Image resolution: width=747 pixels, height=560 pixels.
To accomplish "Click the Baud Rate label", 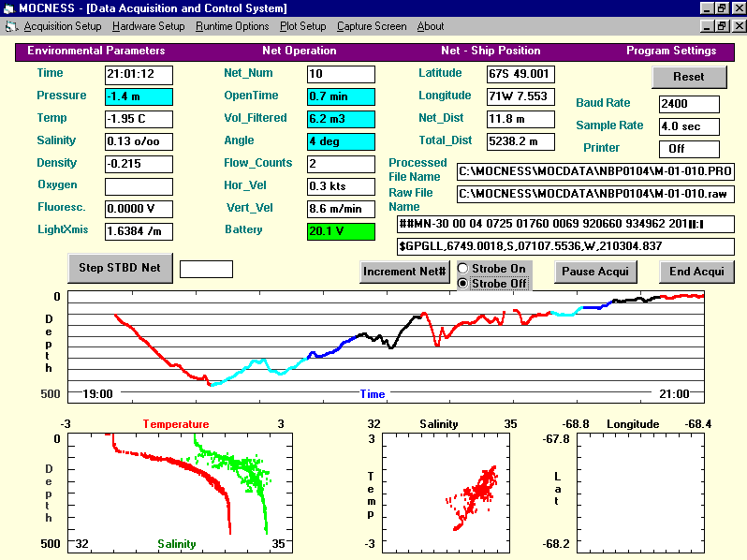I will tap(603, 103).
